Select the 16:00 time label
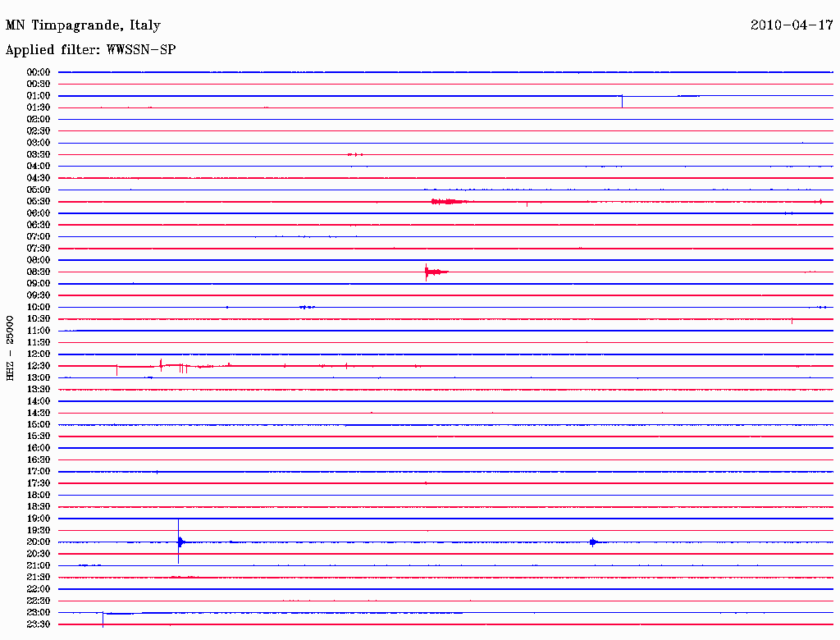The height and width of the screenshot is (640, 840). click(x=39, y=448)
